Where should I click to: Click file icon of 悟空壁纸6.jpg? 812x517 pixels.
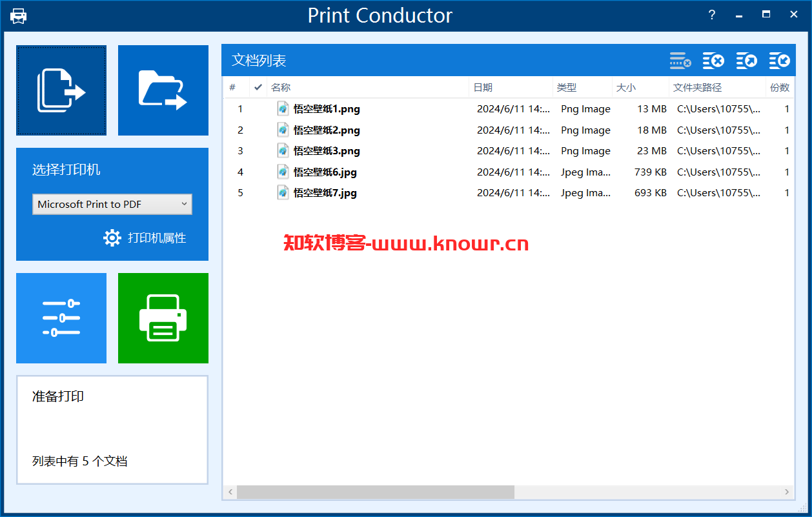tap(283, 172)
